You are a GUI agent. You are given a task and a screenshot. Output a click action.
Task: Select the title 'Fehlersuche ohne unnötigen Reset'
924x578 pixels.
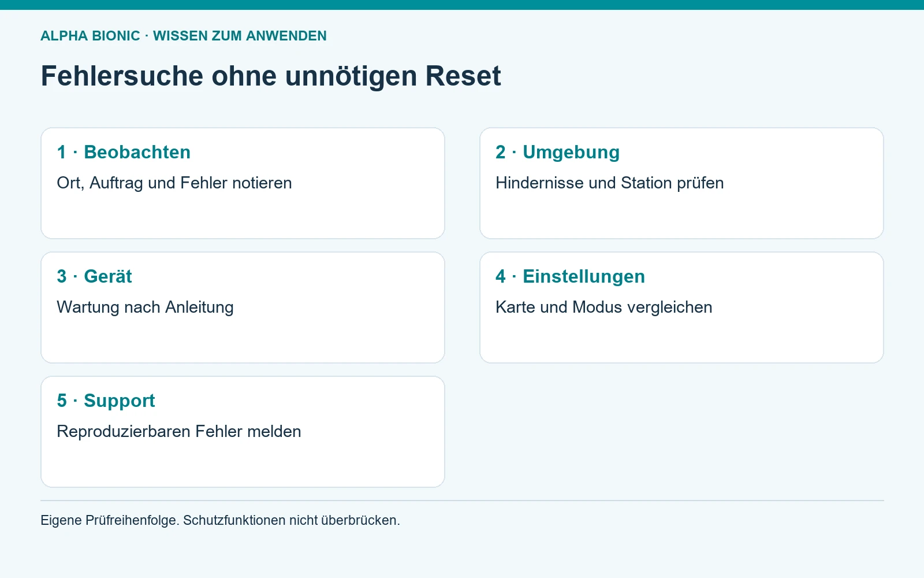[x=271, y=76]
